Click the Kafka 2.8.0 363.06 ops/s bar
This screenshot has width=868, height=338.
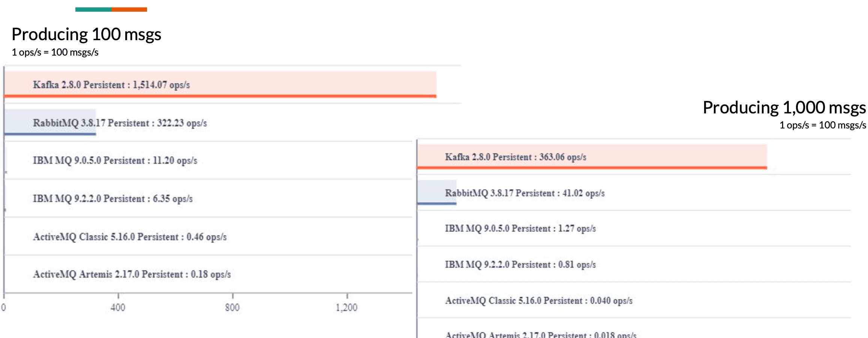pos(592,157)
